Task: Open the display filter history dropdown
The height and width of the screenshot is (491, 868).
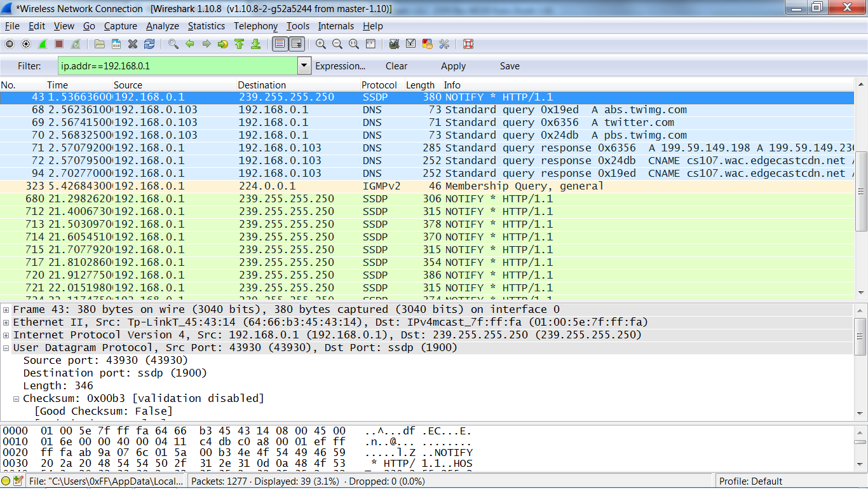Action: [304, 66]
